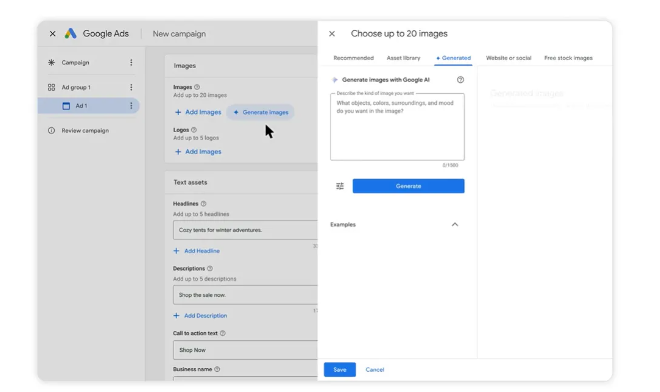This screenshot has width=660, height=392.
Task: Switch to the Asset library tab
Action: (x=403, y=58)
